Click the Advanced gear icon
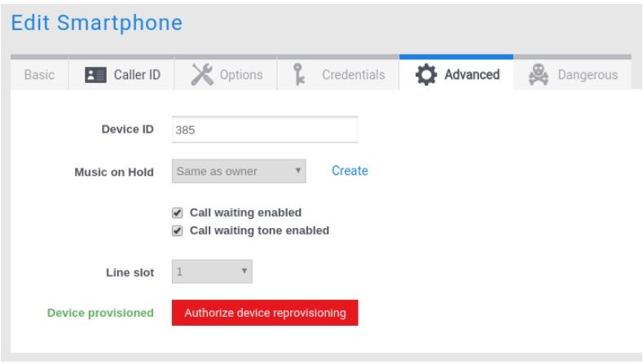Screen dimensions: 643x364 (425, 75)
